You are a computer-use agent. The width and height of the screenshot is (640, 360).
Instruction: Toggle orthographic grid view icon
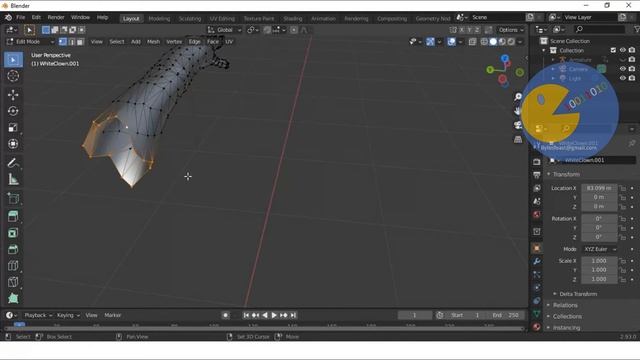click(x=518, y=140)
